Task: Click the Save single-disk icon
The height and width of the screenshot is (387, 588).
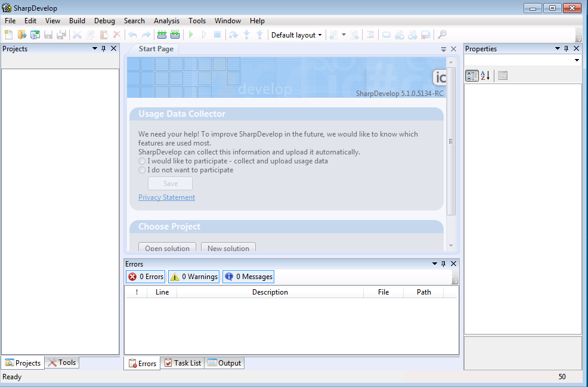Action: click(48, 35)
